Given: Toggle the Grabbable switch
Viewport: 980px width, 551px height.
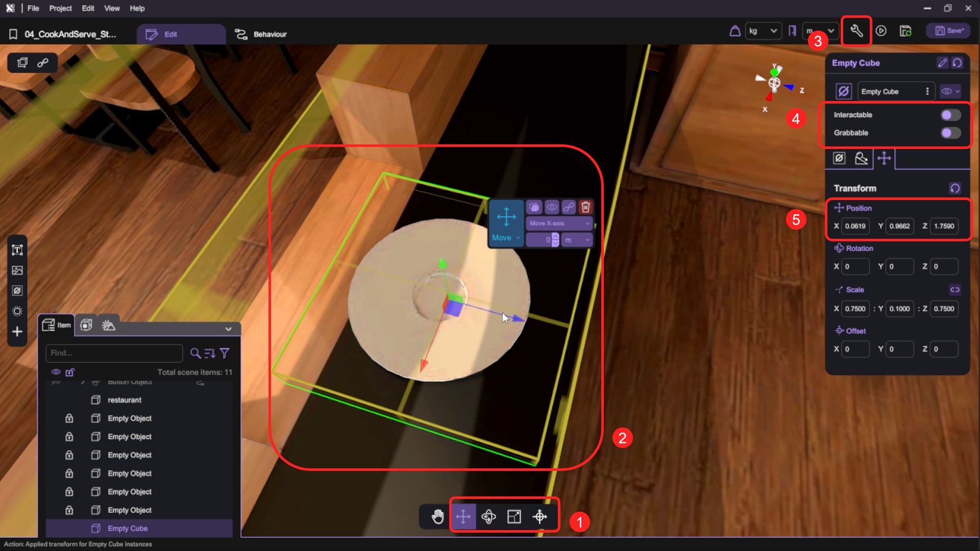Looking at the screenshot, I should (950, 133).
